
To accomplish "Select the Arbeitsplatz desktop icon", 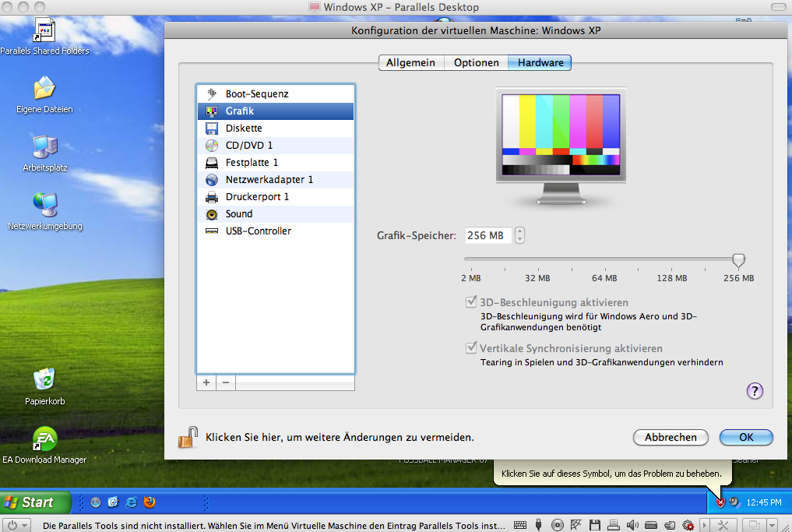I will coord(45,153).
